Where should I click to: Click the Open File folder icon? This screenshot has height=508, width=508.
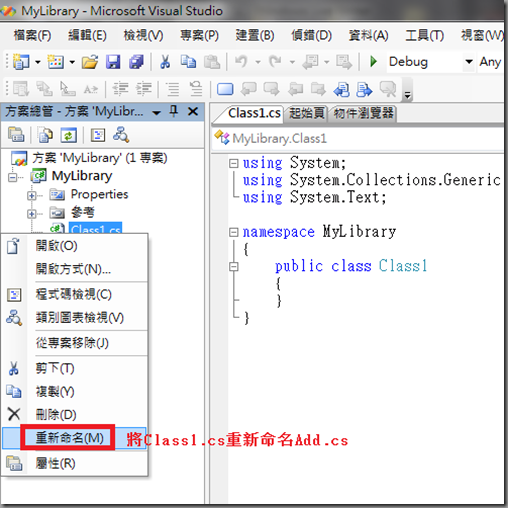click(90, 62)
